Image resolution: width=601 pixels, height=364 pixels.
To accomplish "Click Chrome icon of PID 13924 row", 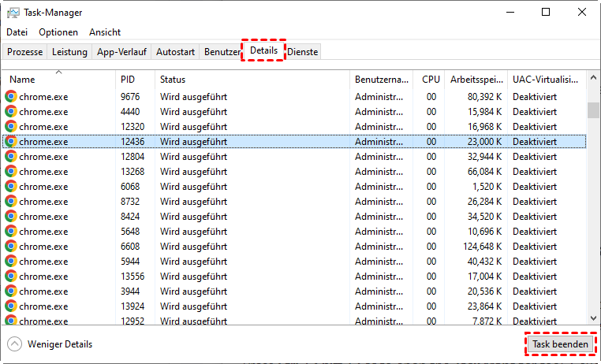I will [x=11, y=306].
